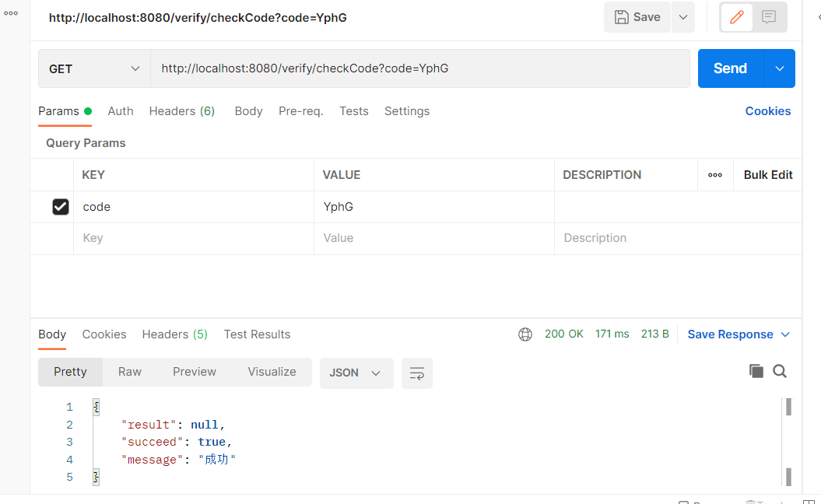Switch to the request Headers (6) tab
Viewport: 821px width, 504px height.
[181, 111]
